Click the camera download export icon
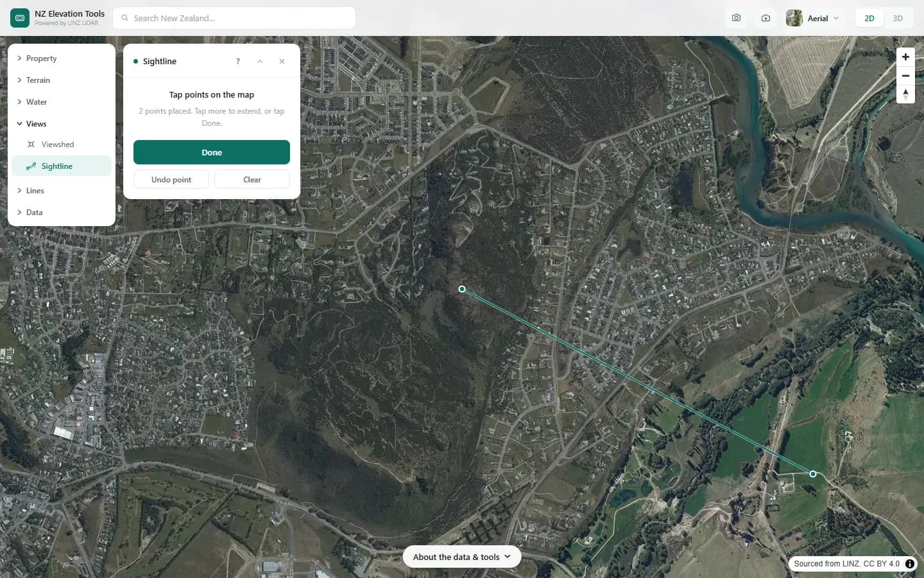This screenshot has width=924, height=578. (x=766, y=18)
